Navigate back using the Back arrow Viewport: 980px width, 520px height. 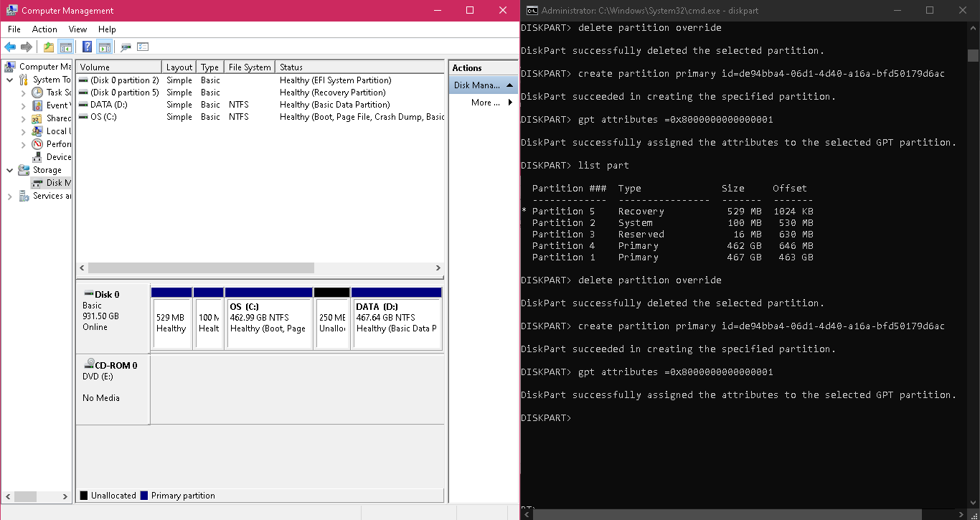coord(10,46)
